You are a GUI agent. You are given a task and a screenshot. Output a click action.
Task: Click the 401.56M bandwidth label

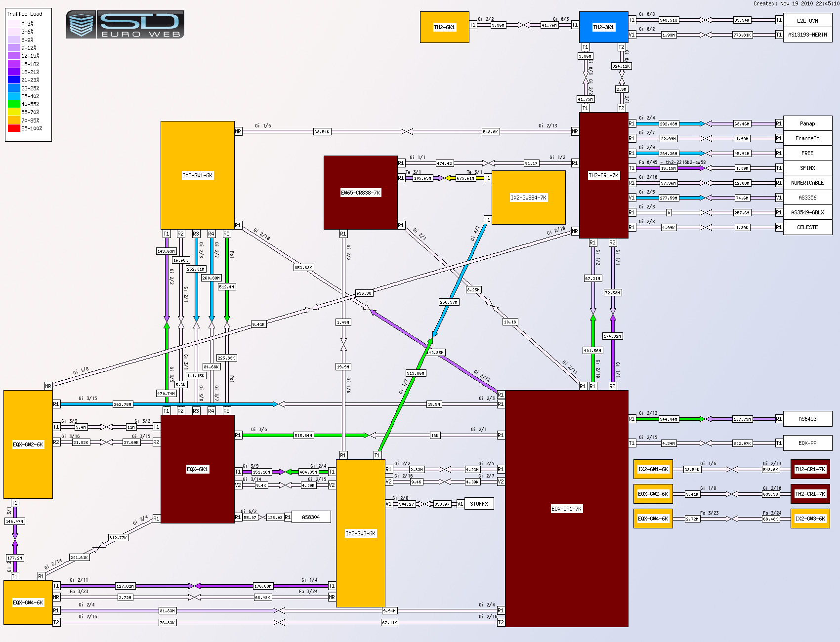click(x=592, y=351)
